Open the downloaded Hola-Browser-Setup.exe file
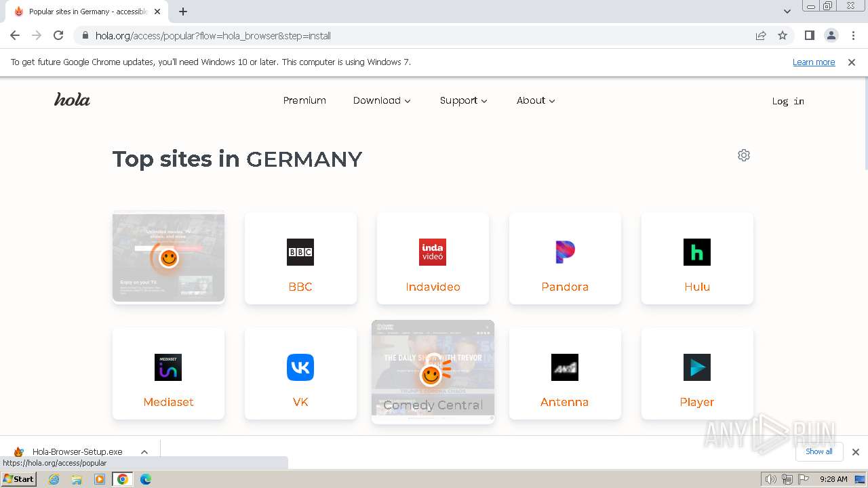 pos(77,451)
